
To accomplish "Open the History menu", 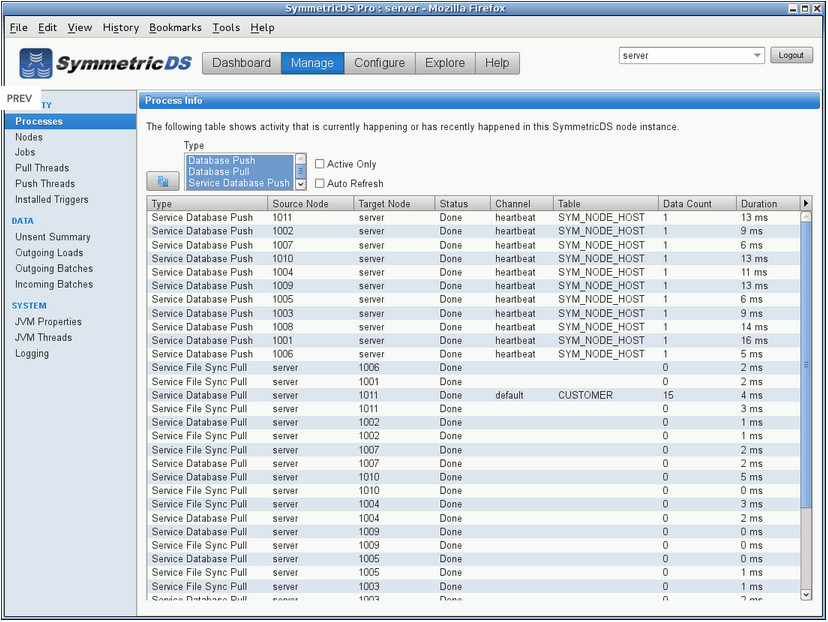I will 120,27.
